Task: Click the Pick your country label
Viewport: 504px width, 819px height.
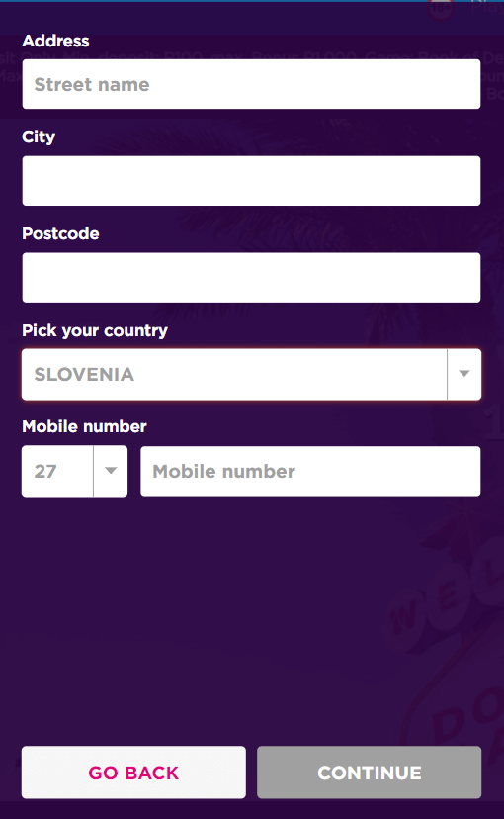Action: [x=95, y=330]
